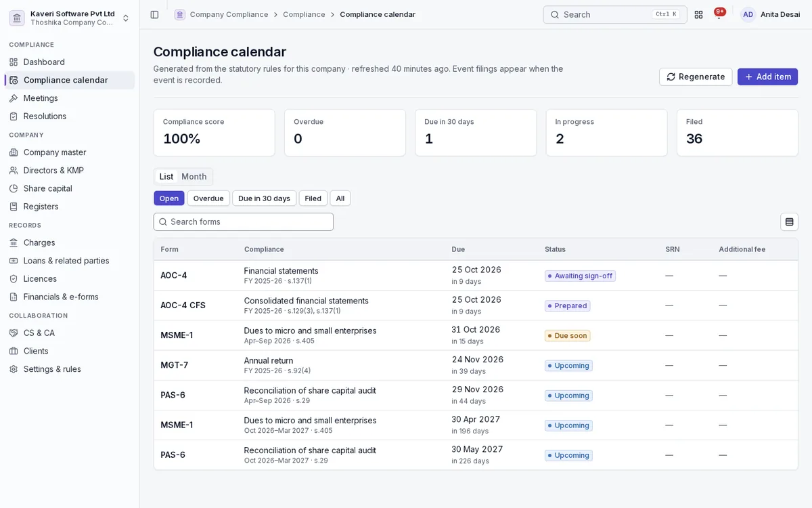Select the Overdue filter
Image resolution: width=812 pixels, height=508 pixels.
click(x=208, y=198)
